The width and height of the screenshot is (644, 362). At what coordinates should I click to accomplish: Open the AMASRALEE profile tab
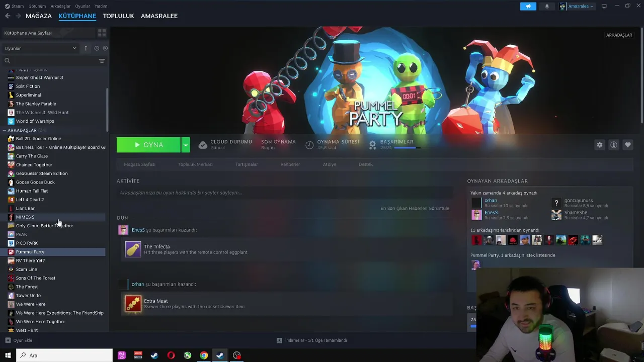(x=159, y=16)
